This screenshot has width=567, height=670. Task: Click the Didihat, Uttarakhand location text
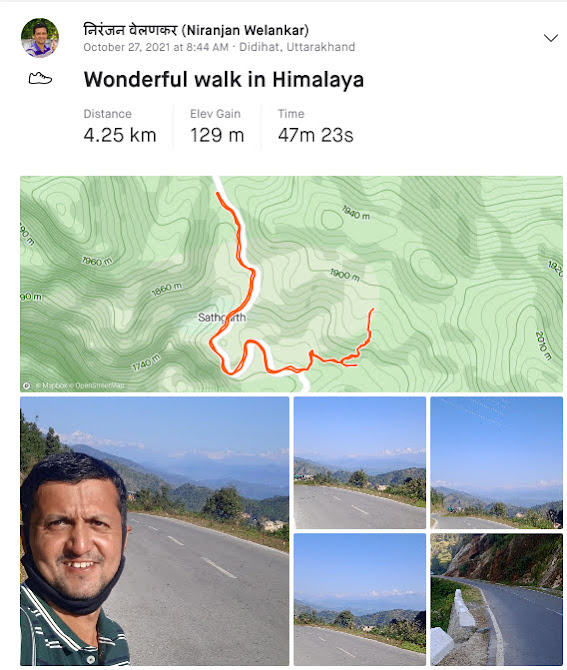click(x=297, y=47)
